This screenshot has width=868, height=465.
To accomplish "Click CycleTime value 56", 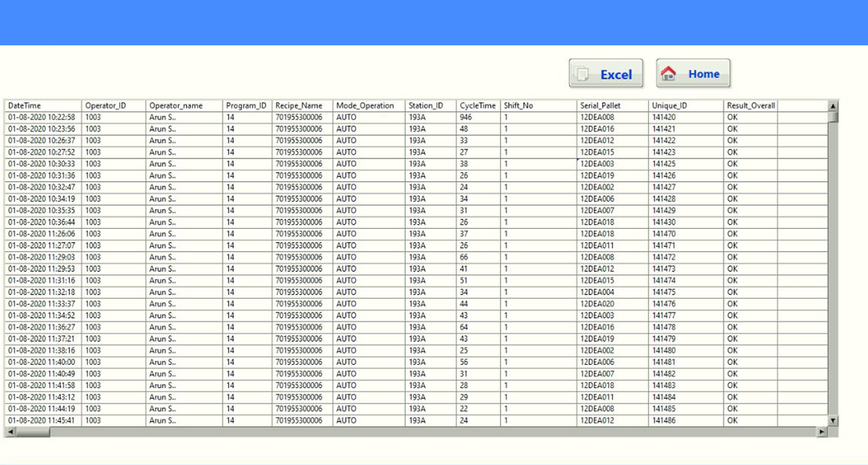I will pos(478,362).
